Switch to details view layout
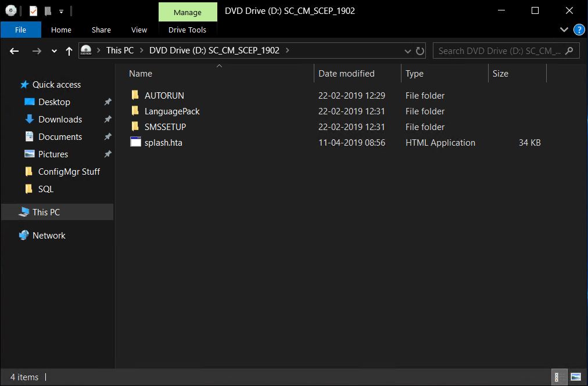The width and height of the screenshot is (588, 386). [x=558, y=377]
